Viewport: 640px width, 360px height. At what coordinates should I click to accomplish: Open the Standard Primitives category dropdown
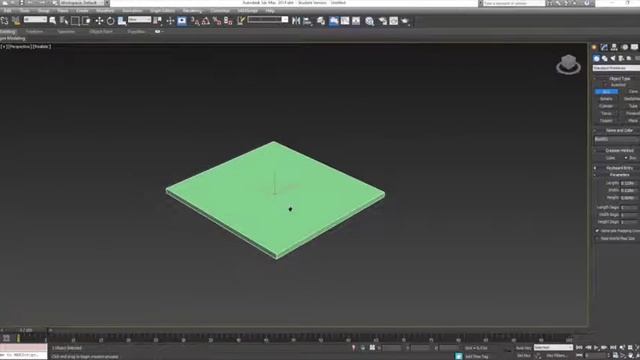[616, 68]
